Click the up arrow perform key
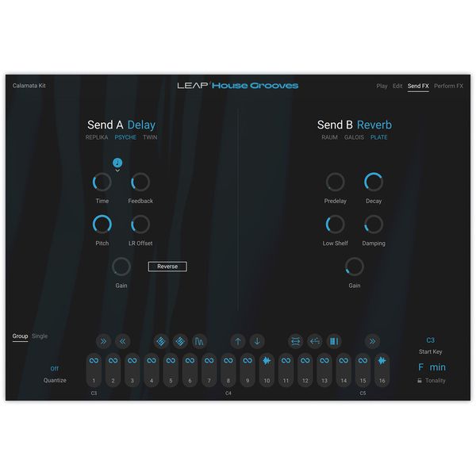This screenshot has width=476, height=476. pos(238,341)
